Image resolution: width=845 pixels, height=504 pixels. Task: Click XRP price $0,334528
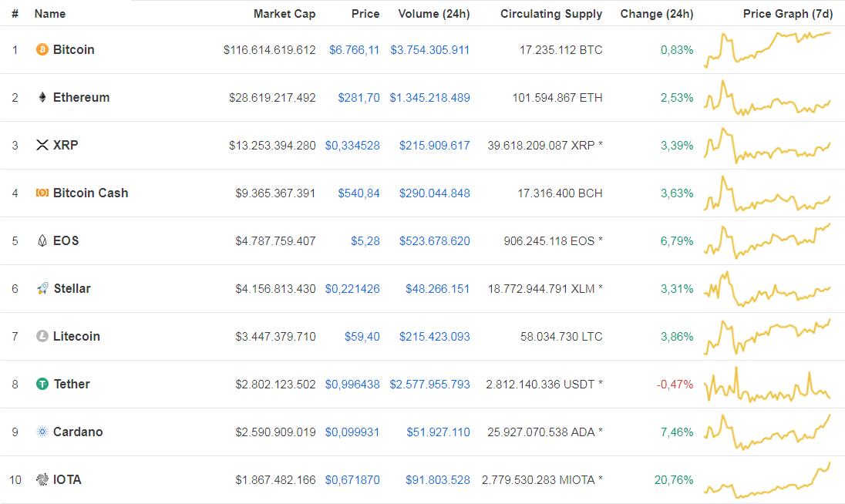[352, 146]
